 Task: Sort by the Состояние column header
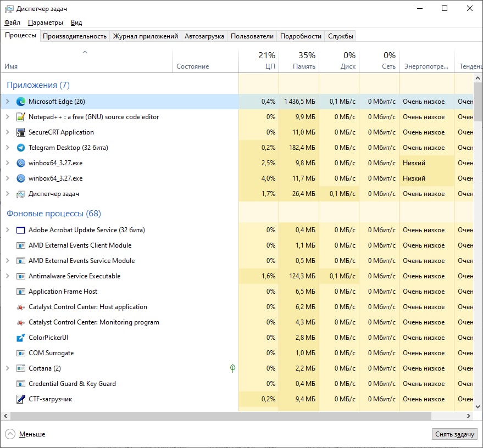[206, 61]
